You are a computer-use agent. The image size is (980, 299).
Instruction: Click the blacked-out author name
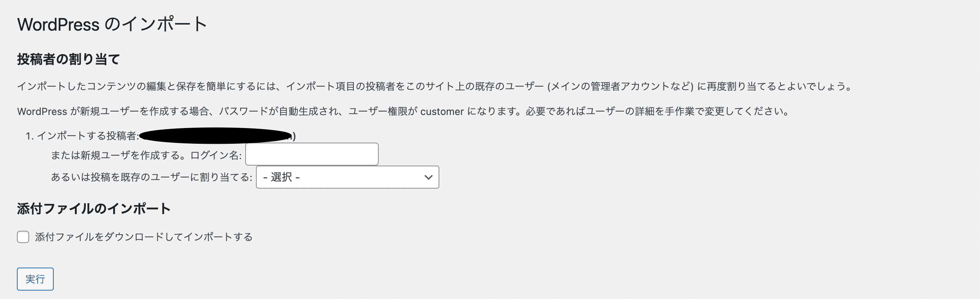point(215,136)
